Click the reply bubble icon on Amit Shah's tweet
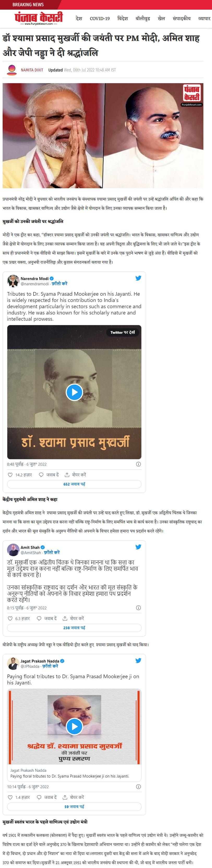 tap(39, 618)
